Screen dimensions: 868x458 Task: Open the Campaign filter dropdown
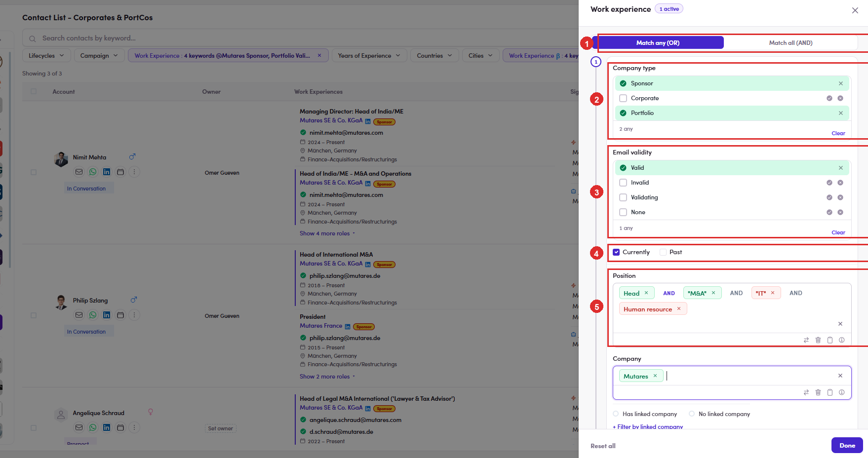point(99,56)
